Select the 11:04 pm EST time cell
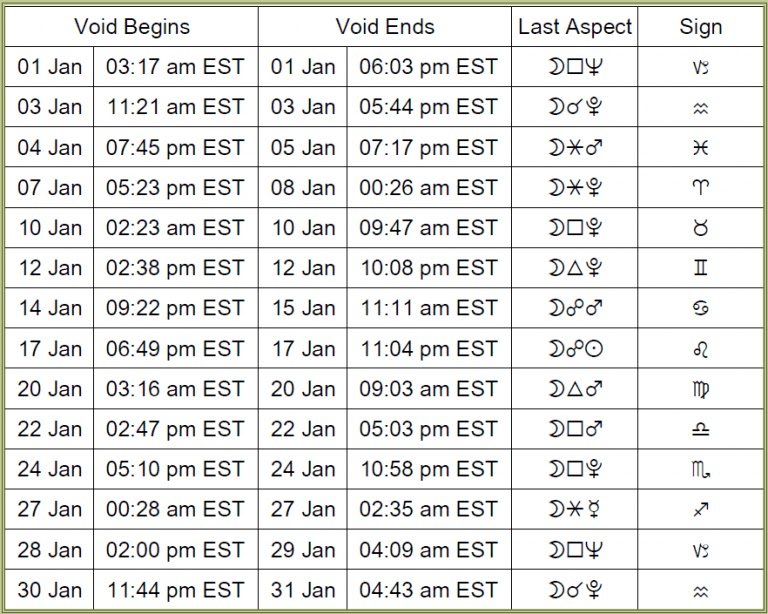 point(429,349)
